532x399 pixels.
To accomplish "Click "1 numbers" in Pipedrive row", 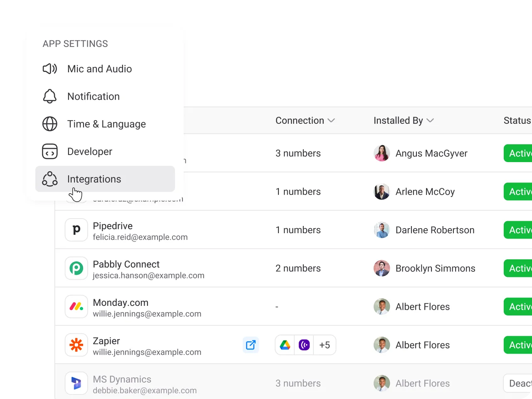I will click(x=298, y=230).
